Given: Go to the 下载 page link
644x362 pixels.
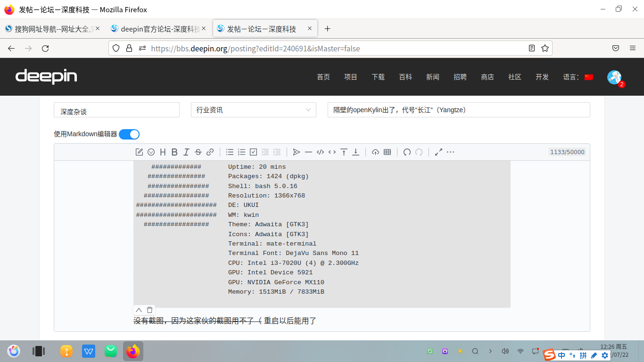Looking at the screenshot, I should pyautogui.click(x=378, y=77).
